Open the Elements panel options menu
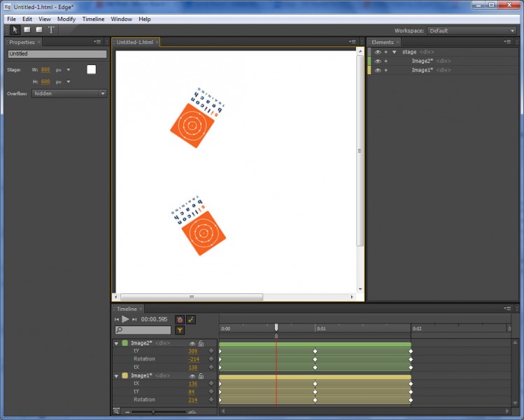The image size is (524, 420). [x=507, y=42]
